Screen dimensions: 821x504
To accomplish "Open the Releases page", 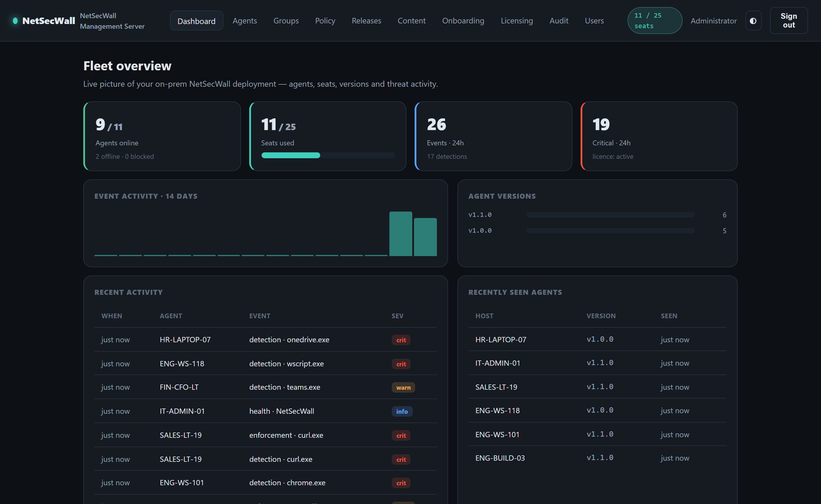I will pos(367,21).
